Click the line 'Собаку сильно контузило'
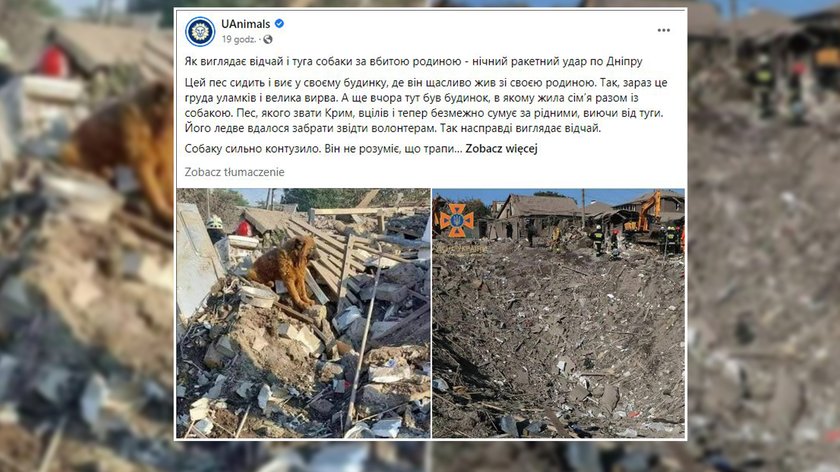The width and height of the screenshot is (840, 472). click(x=323, y=149)
